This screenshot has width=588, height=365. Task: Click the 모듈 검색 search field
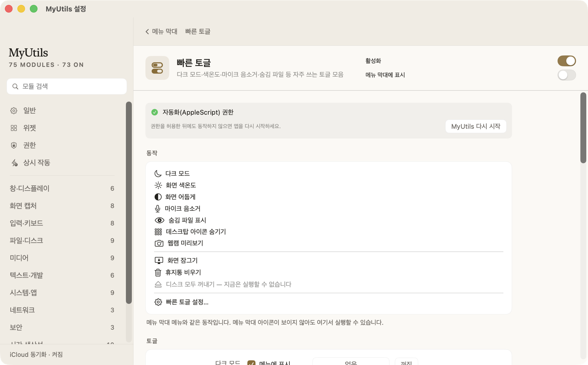(x=67, y=86)
